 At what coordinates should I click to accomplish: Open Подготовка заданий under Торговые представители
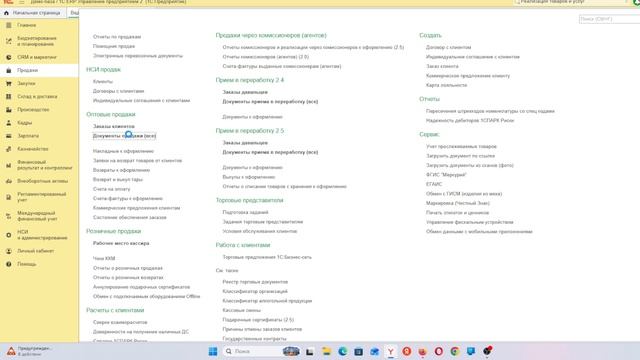coord(245,212)
